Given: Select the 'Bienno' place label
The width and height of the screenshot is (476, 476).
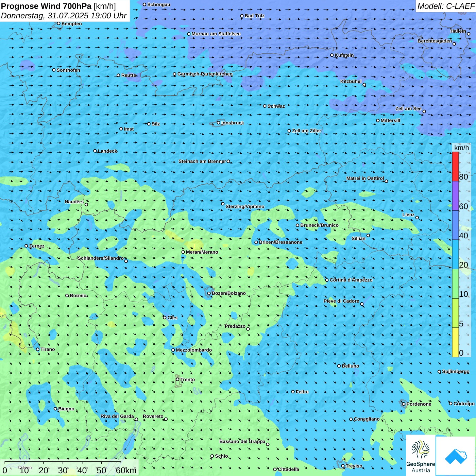Looking at the screenshot, I should pyautogui.click(x=66, y=409).
